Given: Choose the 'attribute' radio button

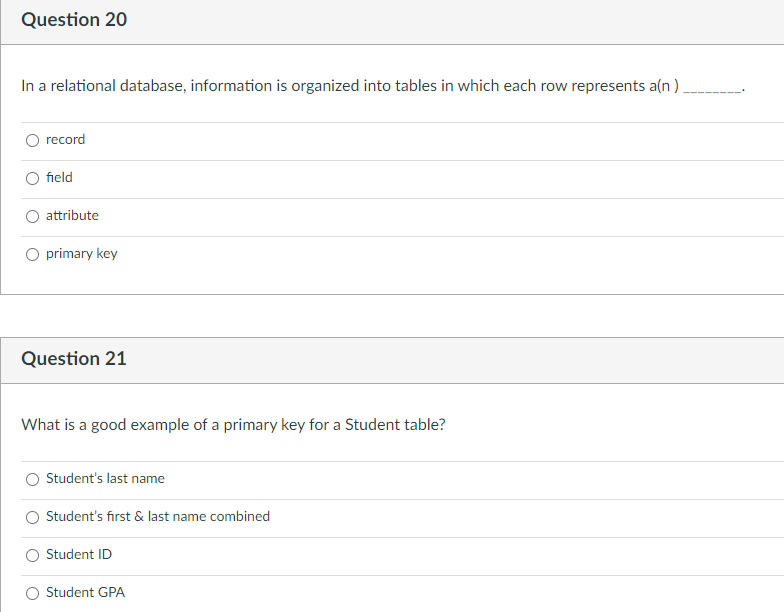Looking at the screenshot, I should (32, 216).
